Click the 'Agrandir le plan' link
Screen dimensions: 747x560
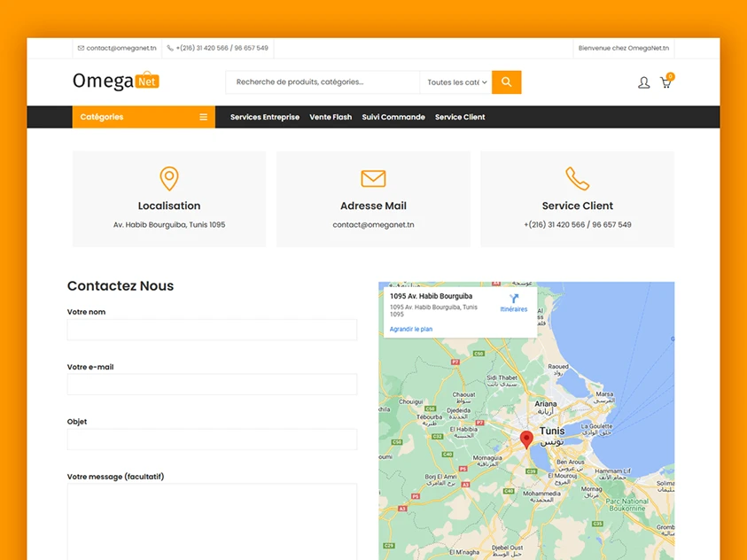[411, 329]
